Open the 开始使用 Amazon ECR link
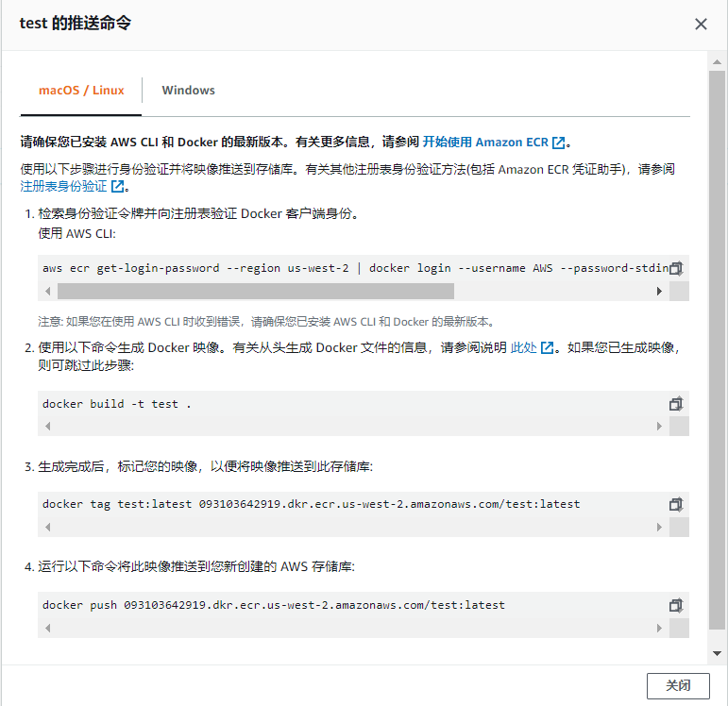728x706 pixels. coord(494,142)
